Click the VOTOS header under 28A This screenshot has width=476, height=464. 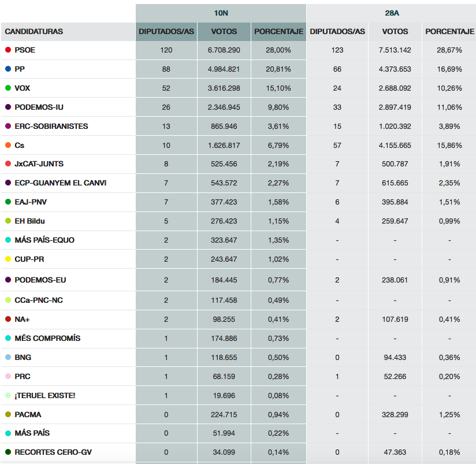[395, 32]
